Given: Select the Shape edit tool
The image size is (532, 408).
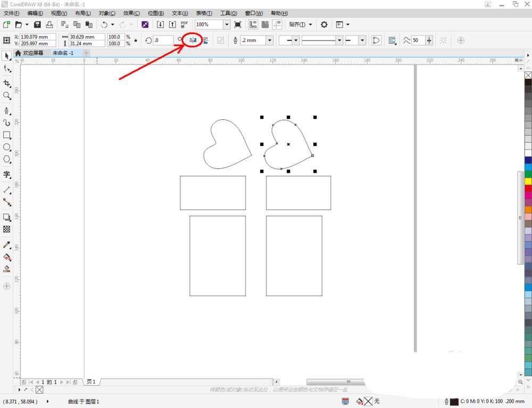Looking at the screenshot, I should (x=6, y=69).
